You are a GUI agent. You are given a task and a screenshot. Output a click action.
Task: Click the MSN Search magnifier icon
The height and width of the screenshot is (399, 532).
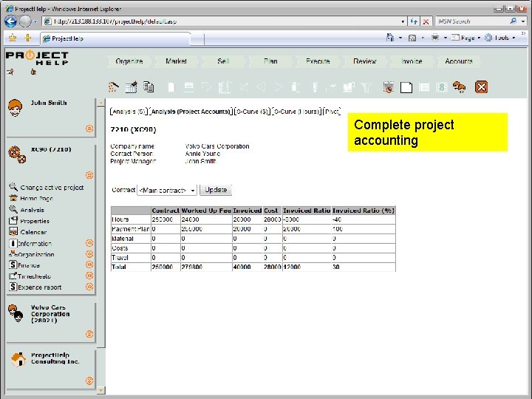click(x=514, y=21)
